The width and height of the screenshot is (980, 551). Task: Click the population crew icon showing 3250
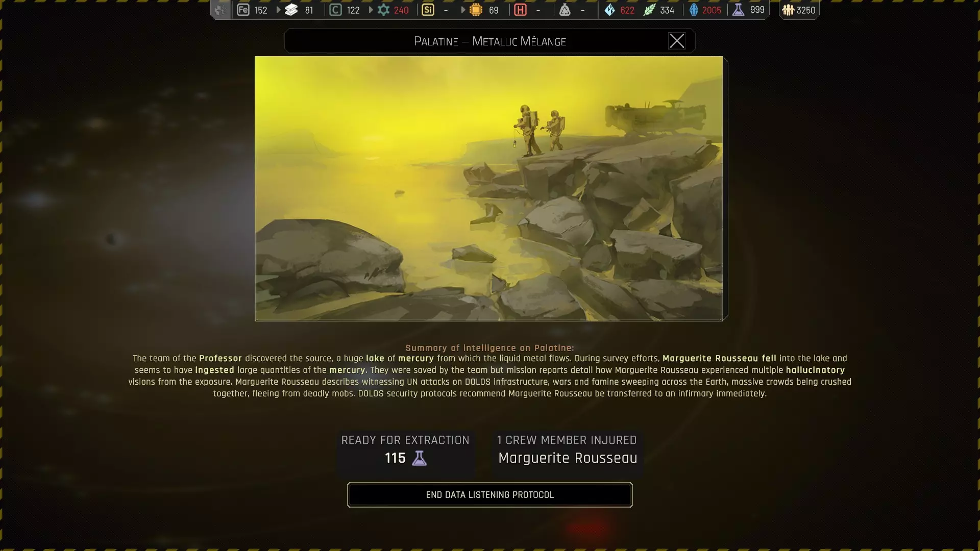[788, 10]
